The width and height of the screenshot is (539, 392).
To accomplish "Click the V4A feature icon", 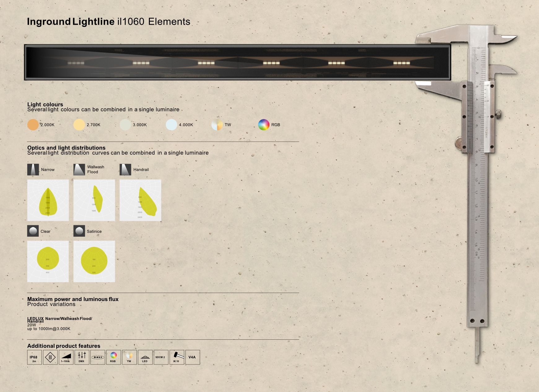I will [x=193, y=357].
